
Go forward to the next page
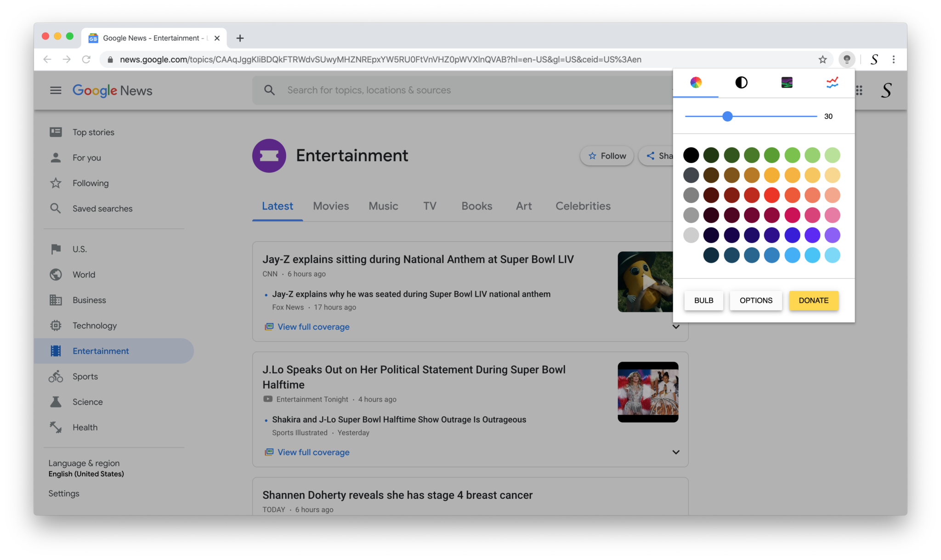(x=67, y=59)
